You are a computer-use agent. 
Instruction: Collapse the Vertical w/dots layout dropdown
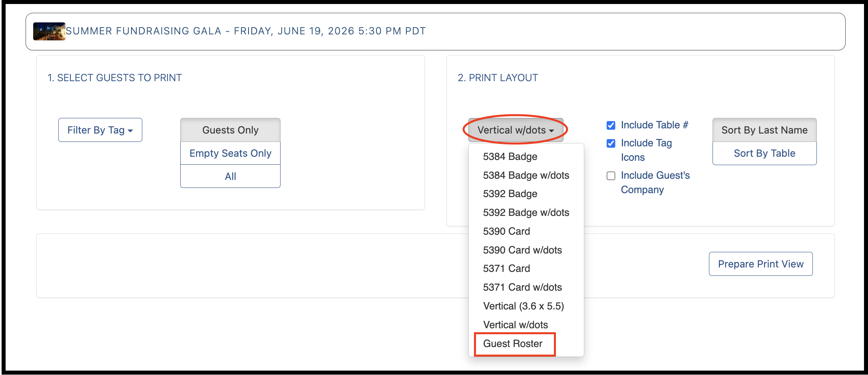click(x=516, y=130)
